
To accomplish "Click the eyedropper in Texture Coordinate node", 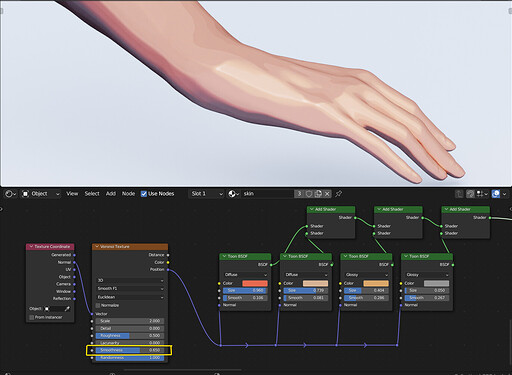I will pyautogui.click(x=67, y=309).
